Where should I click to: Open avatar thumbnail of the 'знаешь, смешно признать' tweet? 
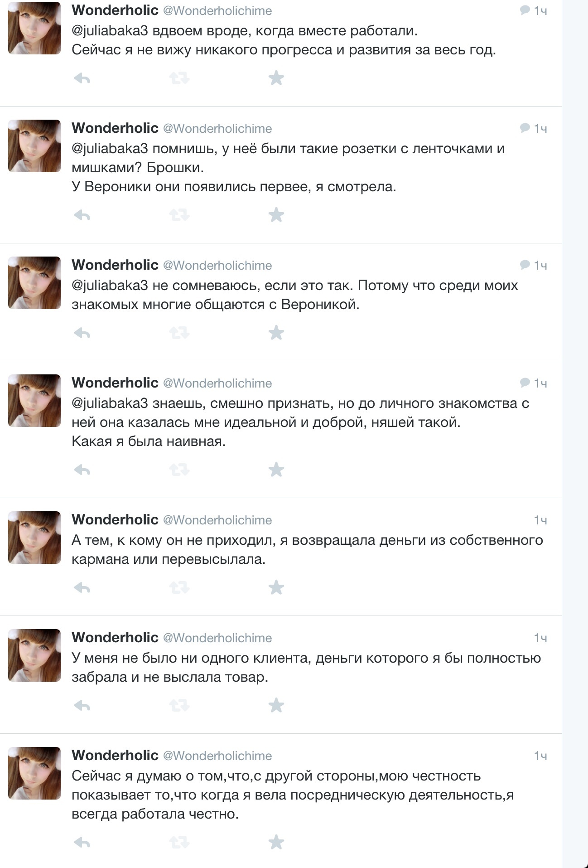click(x=34, y=401)
